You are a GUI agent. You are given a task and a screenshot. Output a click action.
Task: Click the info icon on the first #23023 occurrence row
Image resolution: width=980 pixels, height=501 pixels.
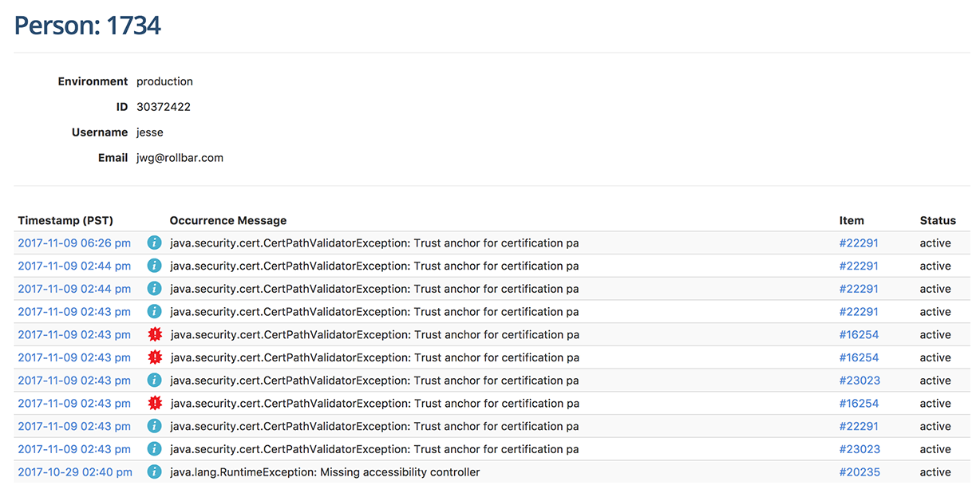[x=154, y=381]
